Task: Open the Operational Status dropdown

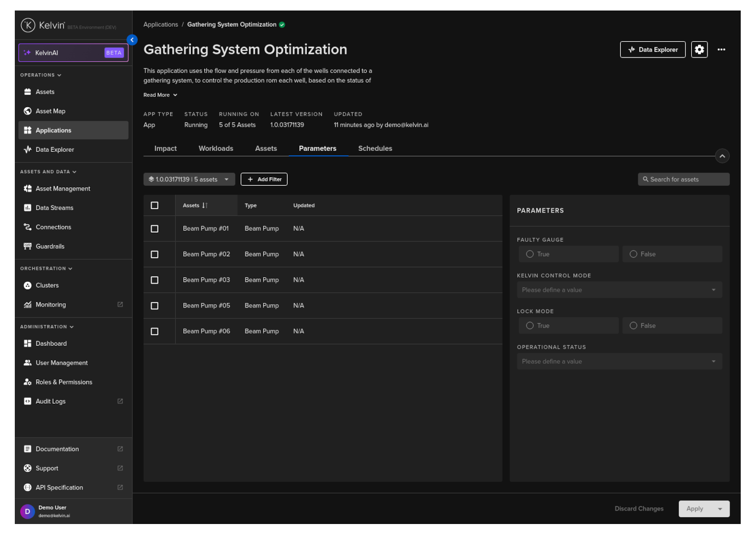Action: [619, 362]
